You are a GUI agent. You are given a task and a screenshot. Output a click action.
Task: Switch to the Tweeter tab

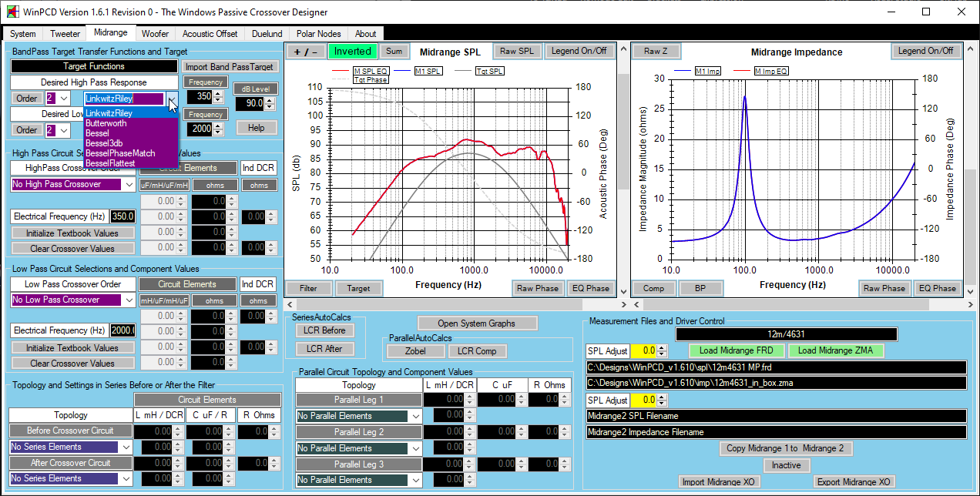tap(65, 34)
